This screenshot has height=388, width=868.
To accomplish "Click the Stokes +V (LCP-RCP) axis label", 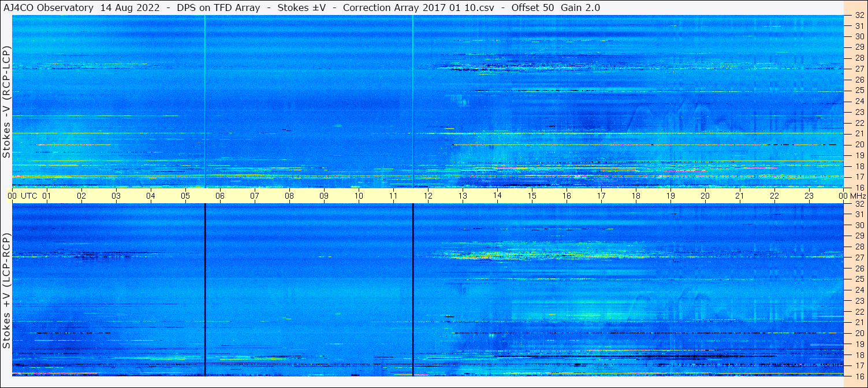I will (6, 292).
